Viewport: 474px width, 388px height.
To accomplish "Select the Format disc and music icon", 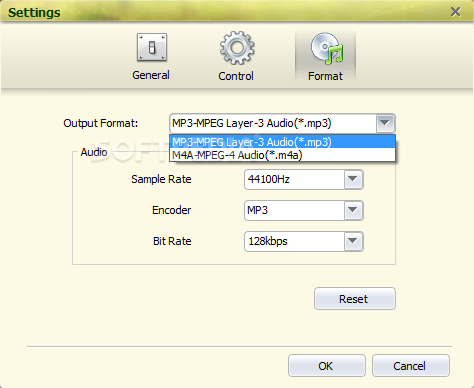I will [327, 49].
